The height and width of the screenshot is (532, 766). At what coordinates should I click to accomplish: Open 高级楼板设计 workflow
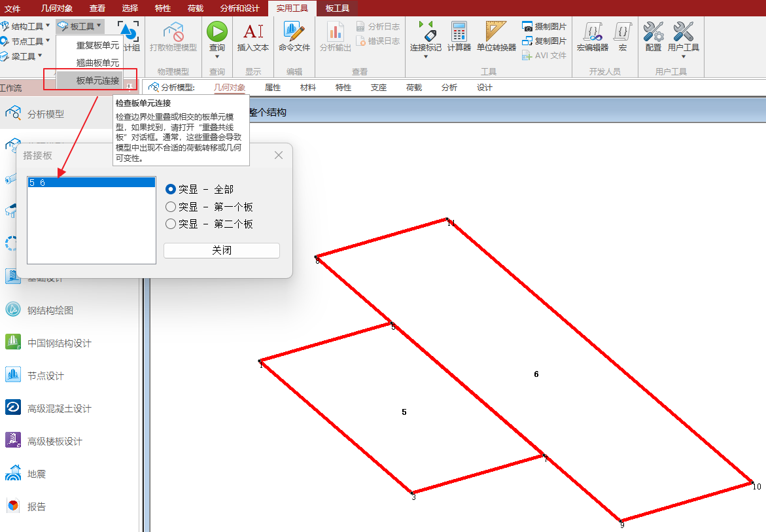click(x=43, y=441)
